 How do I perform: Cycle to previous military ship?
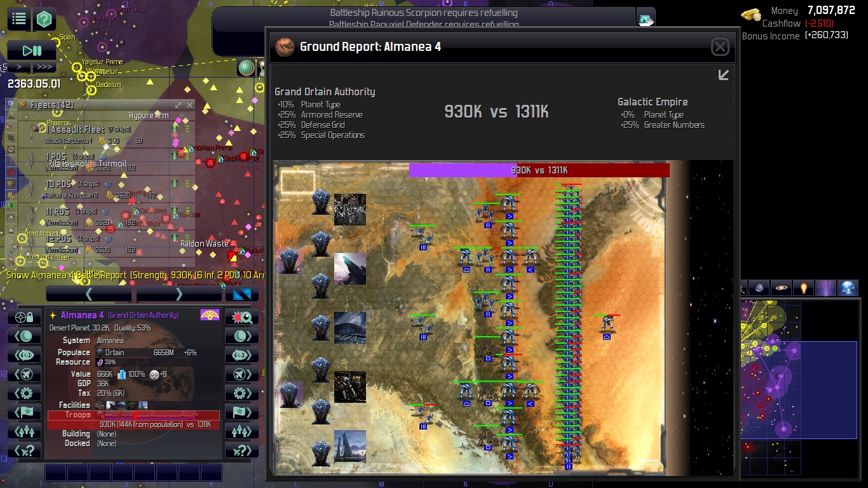(x=24, y=374)
